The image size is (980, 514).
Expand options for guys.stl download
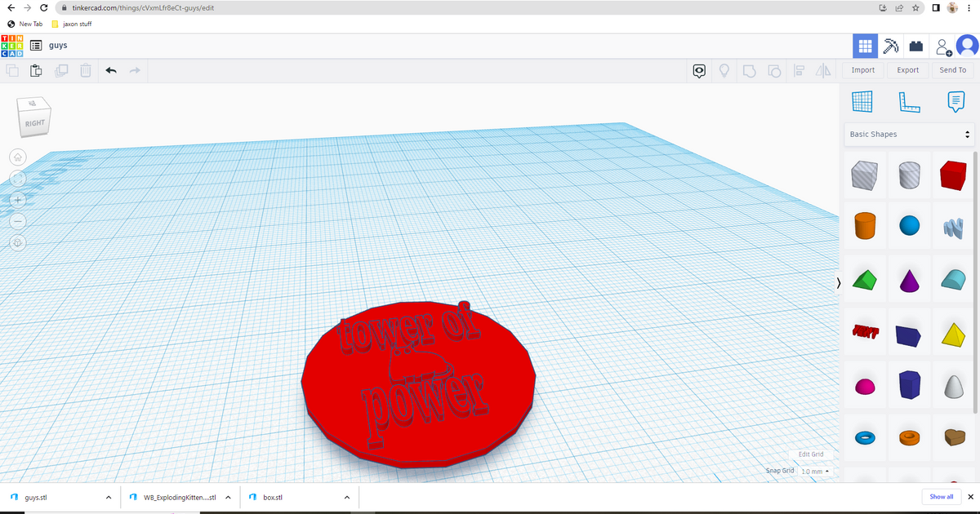pos(109,497)
